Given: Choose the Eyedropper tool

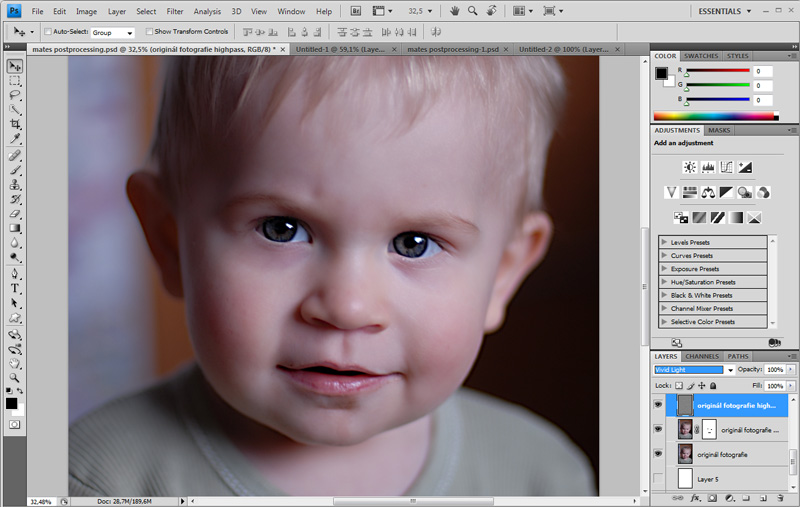Looking at the screenshot, I should point(15,139).
